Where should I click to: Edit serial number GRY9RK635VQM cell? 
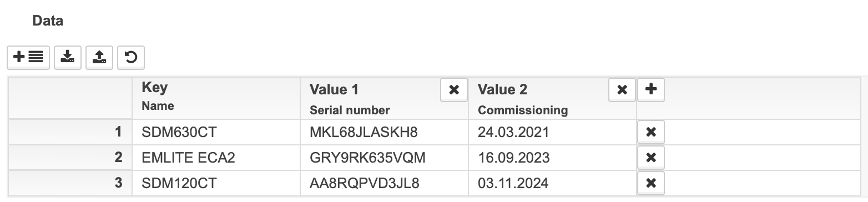384,158
